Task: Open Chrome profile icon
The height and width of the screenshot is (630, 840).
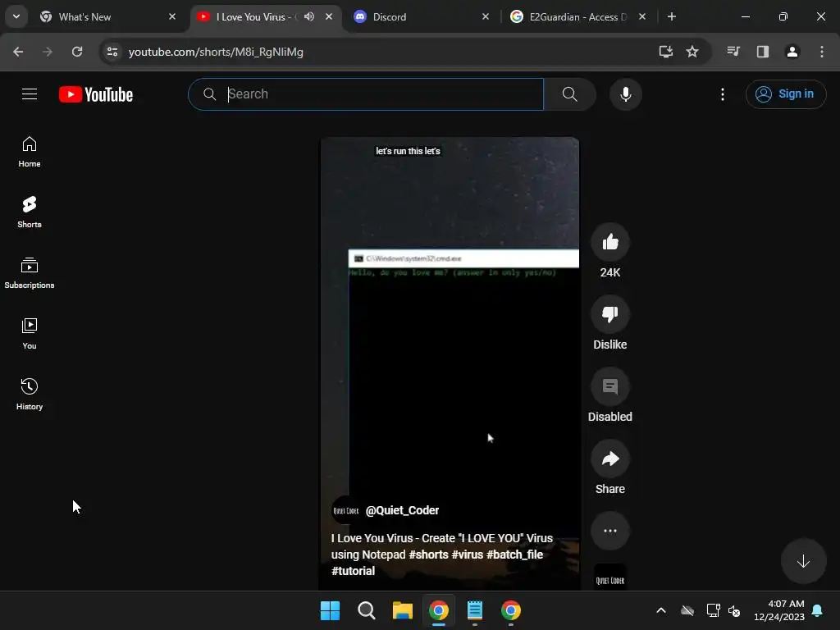Action: coord(792,52)
